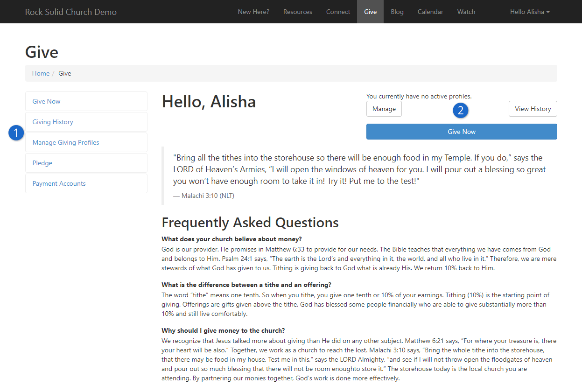Open Payment Accounts in the sidebar
Viewport: 582px width, 392px height.
[86, 183]
